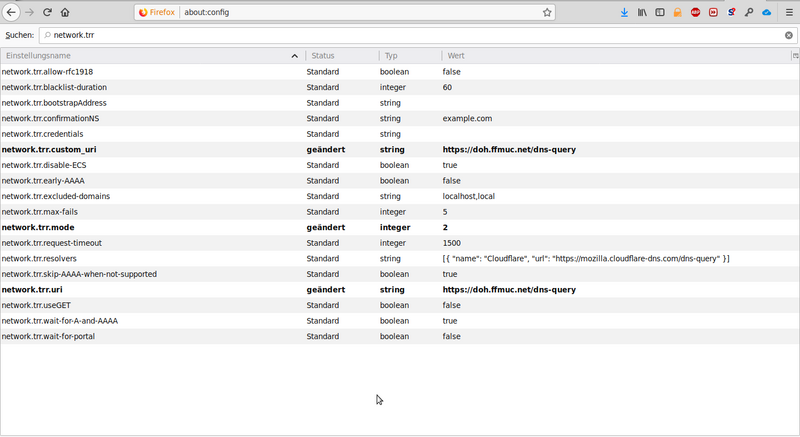The width and height of the screenshot is (800, 437).
Task: Open the downloads arrow panel
Action: 625,13
